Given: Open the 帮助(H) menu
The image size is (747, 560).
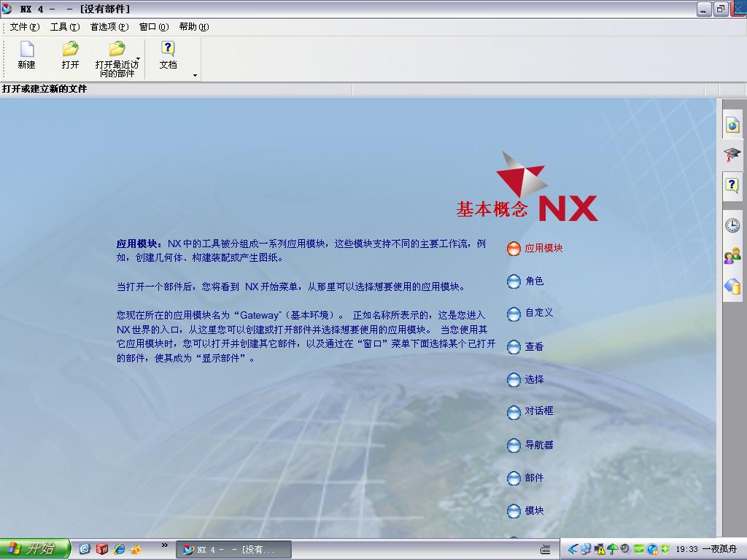Looking at the screenshot, I should [x=193, y=27].
